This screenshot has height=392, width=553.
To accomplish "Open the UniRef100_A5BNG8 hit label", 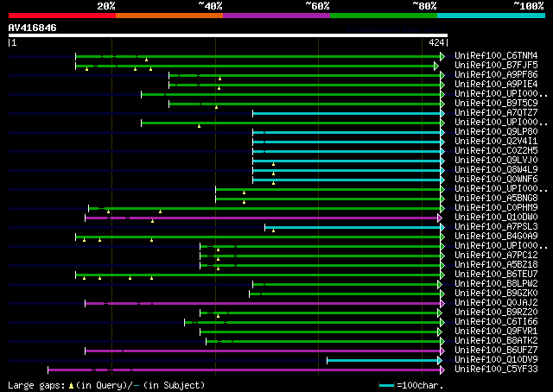I will (496, 198).
